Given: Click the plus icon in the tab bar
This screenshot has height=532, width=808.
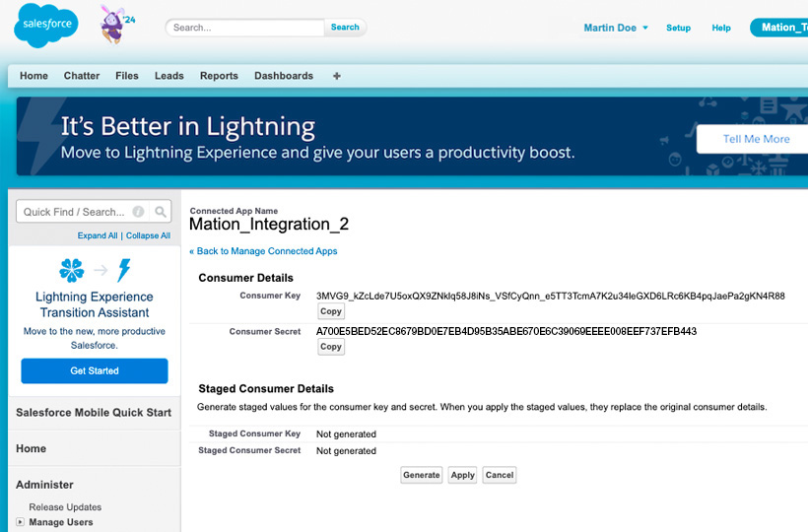Looking at the screenshot, I should [337, 76].
